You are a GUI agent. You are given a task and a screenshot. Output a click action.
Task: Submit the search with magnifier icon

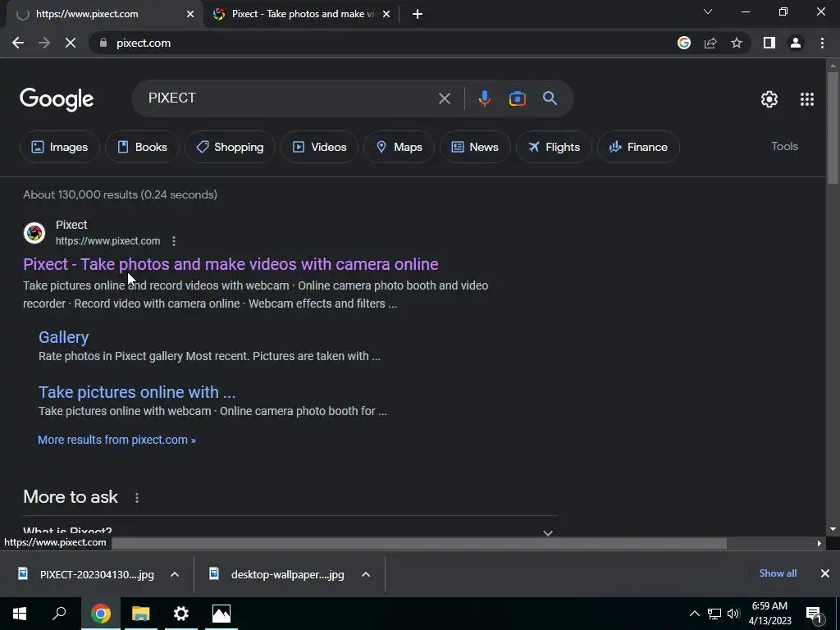[550, 98]
